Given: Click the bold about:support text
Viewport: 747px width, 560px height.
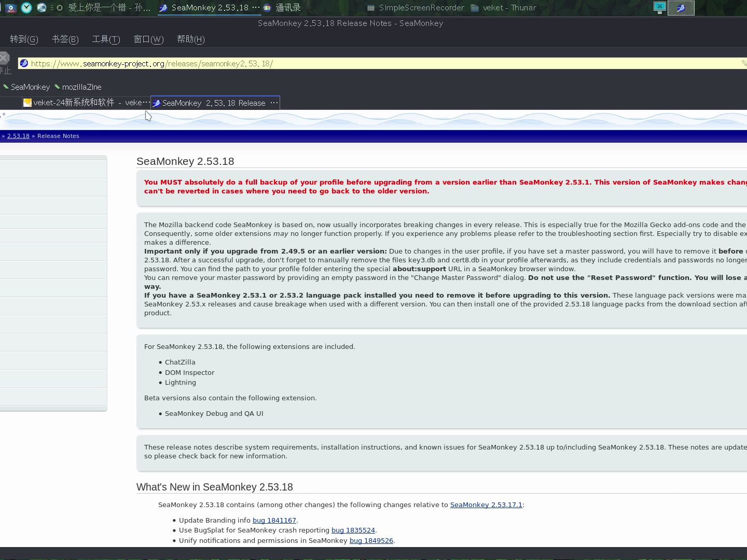Looking at the screenshot, I should click(x=419, y=269).
